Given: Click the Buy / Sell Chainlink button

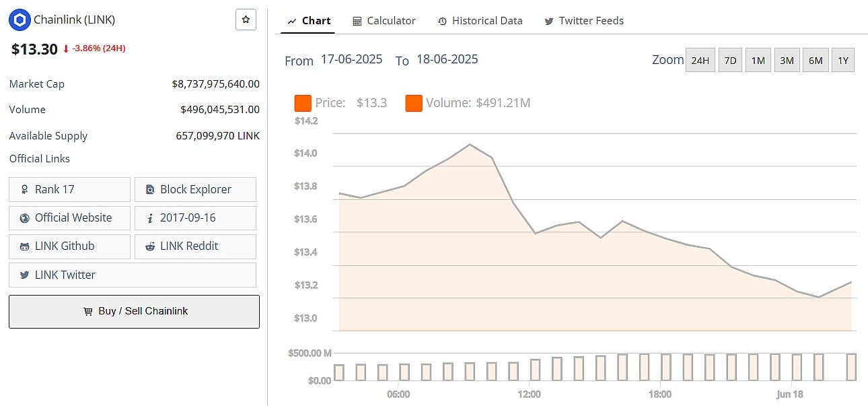Looking at the screenshot, I should tap(134, 311).
